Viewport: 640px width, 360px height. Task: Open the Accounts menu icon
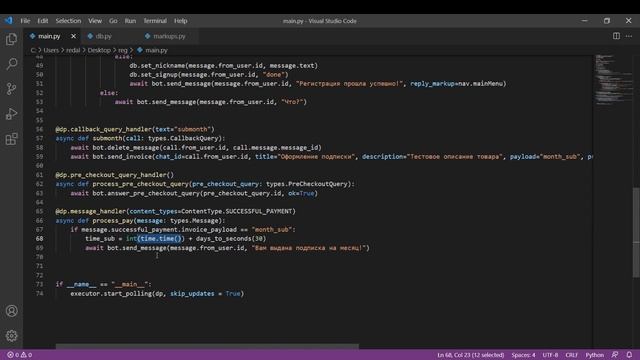pyautogui.click(x=11, y=311)
